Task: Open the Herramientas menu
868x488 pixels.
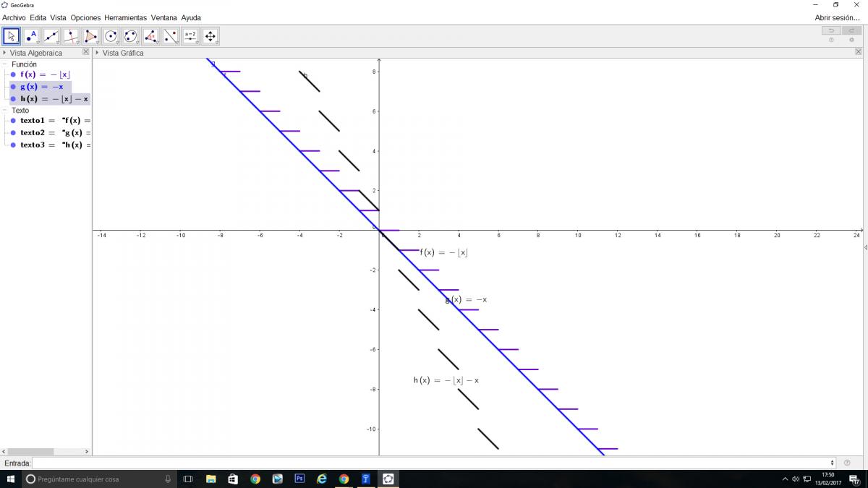Action: point(125,17)
